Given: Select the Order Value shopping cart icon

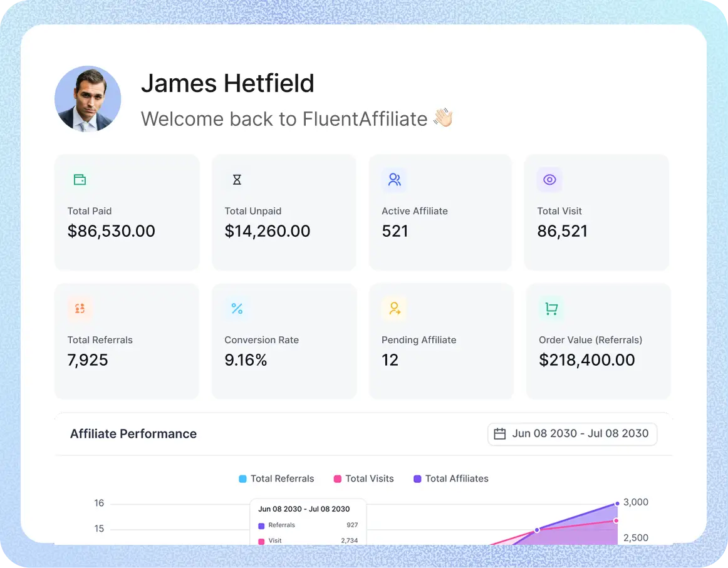Looking at the screenshot, I should [551, 308].
